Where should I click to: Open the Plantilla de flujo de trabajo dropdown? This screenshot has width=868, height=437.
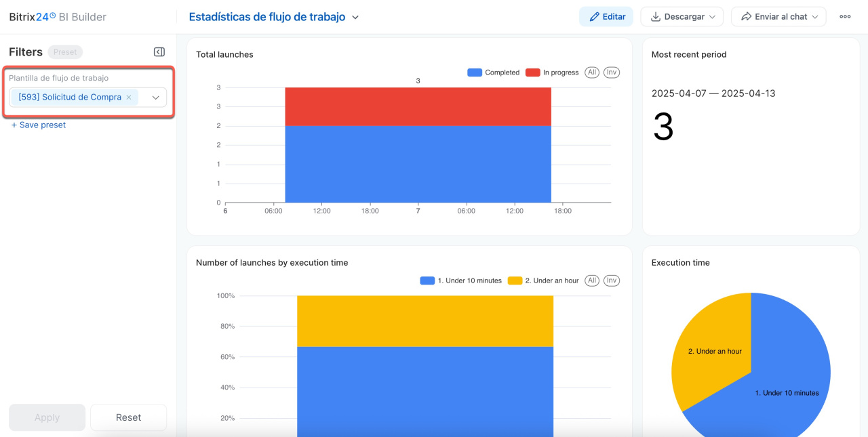pos(155,98)
